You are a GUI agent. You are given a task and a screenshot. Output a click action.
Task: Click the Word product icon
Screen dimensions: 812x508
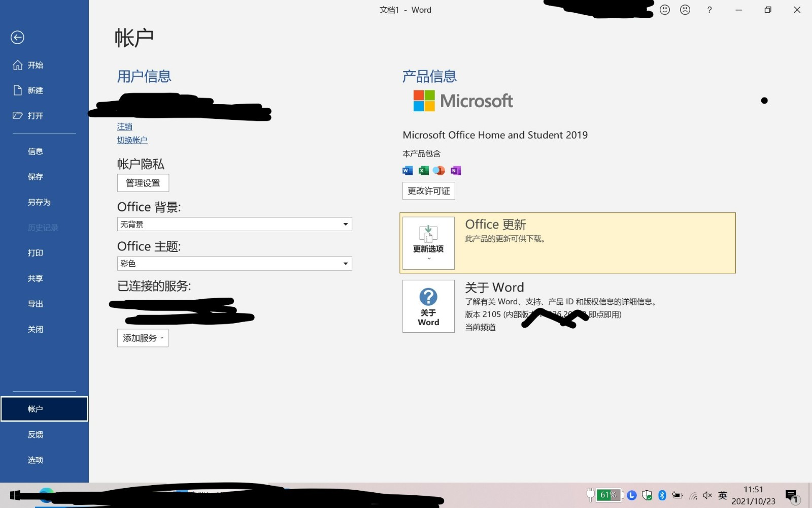tap(408, 171)
